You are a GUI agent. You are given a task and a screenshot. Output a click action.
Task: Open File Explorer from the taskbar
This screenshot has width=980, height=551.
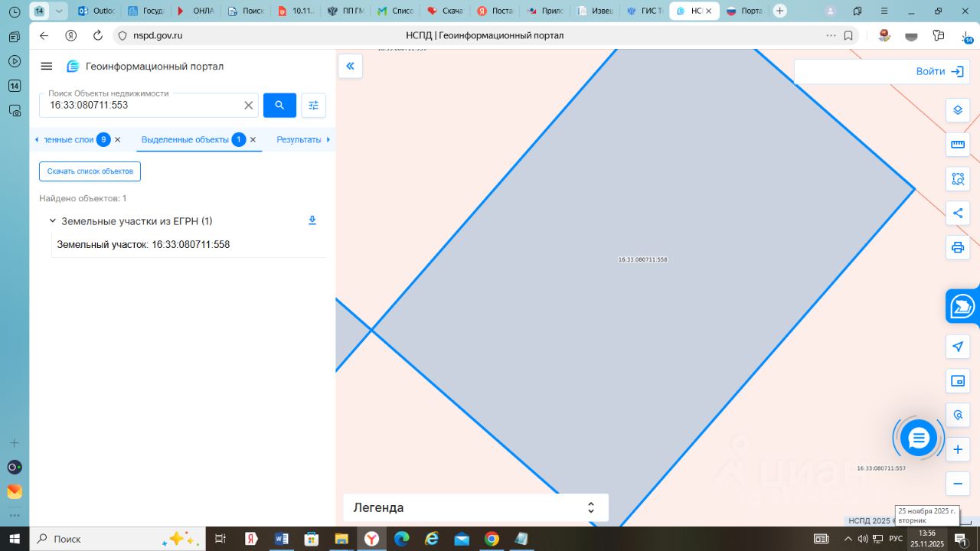click(x=341, y=539)
